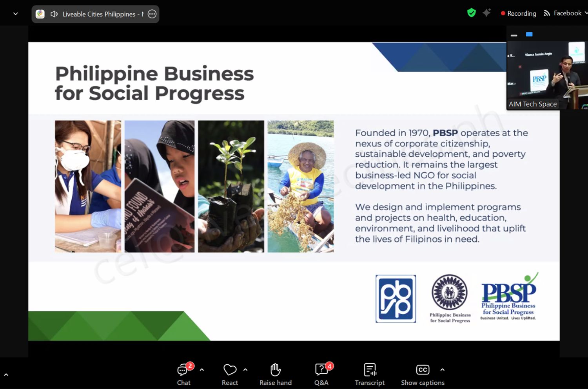This screenshot has width=588, height=389.
Task: Expand the bottom-left up chevron
Action: (6, 375)
